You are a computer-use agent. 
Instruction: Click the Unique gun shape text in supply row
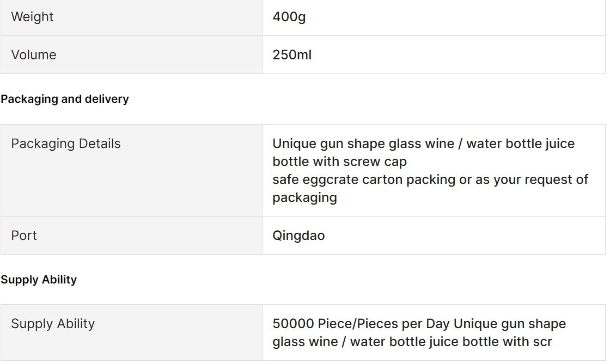click(x=510, y=324)
